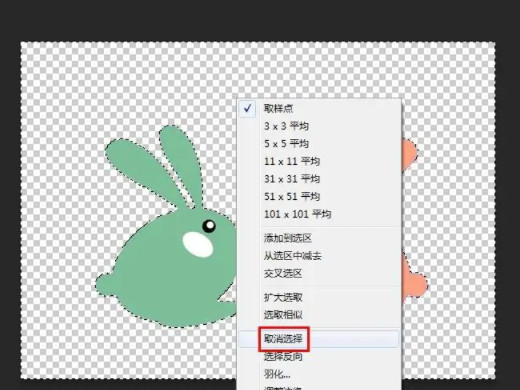The height and width of the screenshot is (390, 520).
Task: Click the rabbit's black eye
Action: point(209,226)
